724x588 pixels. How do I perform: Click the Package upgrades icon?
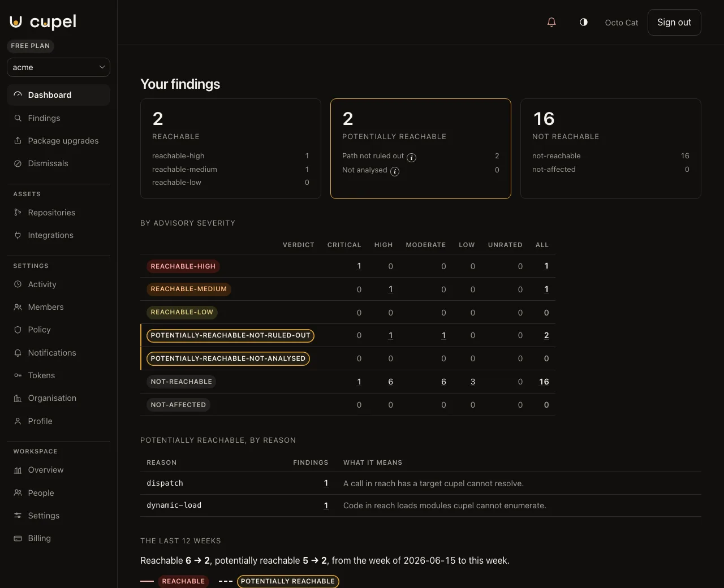(18, 141)
